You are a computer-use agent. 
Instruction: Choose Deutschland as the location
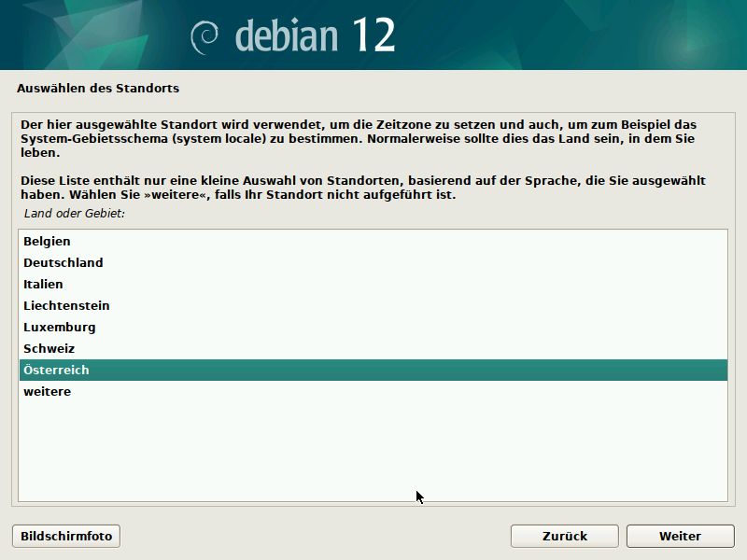coord(63,263)
